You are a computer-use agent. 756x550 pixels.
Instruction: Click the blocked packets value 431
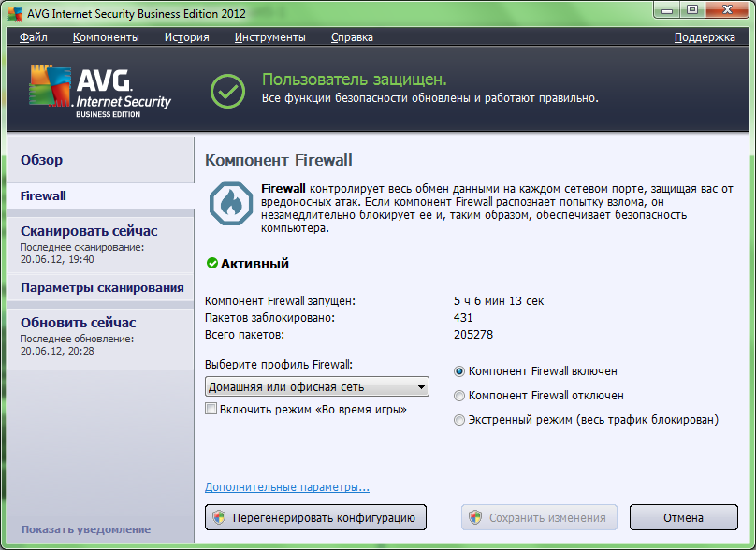[x=463, y=318]
